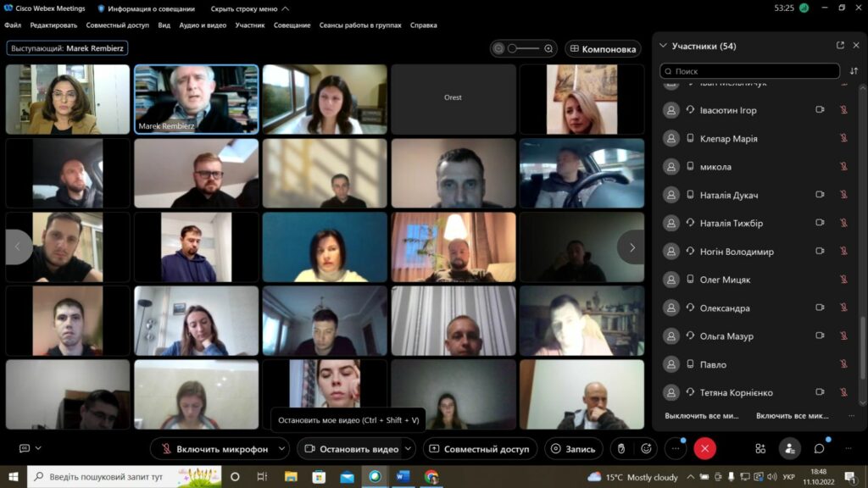This screenshot has width=868, height=488.
Task: Open the apps icon in bottom toolbar
Action: (x=760, y=449)
